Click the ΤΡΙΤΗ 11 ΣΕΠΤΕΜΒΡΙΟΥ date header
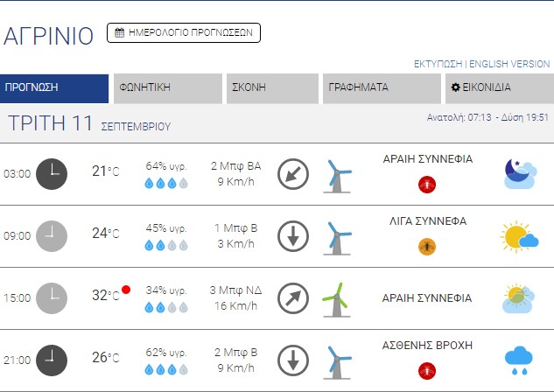 click(89, 123)
